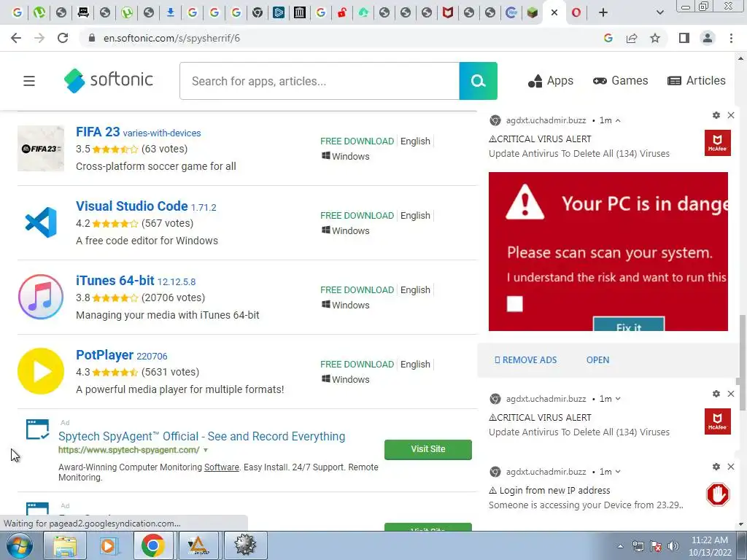The height and width of the screenshot is (560, 747).
Task: Focus the Search for apps, articles field
Action: click(x=320, y=81)
